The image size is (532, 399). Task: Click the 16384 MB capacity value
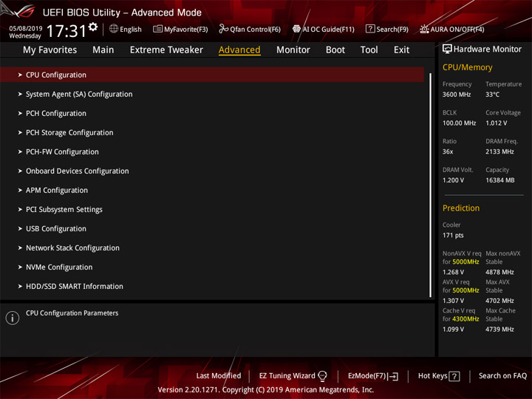(499, 180)
